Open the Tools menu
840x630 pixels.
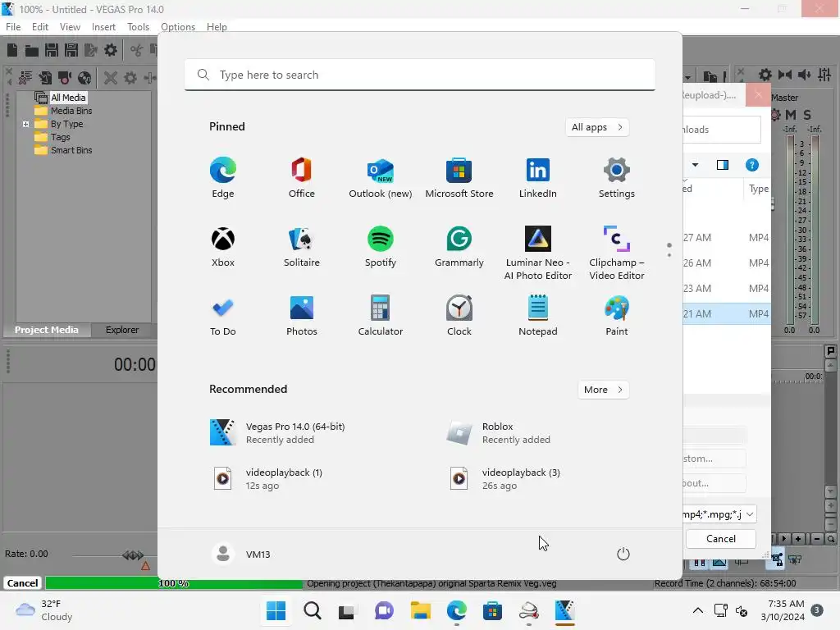(138, 27)
